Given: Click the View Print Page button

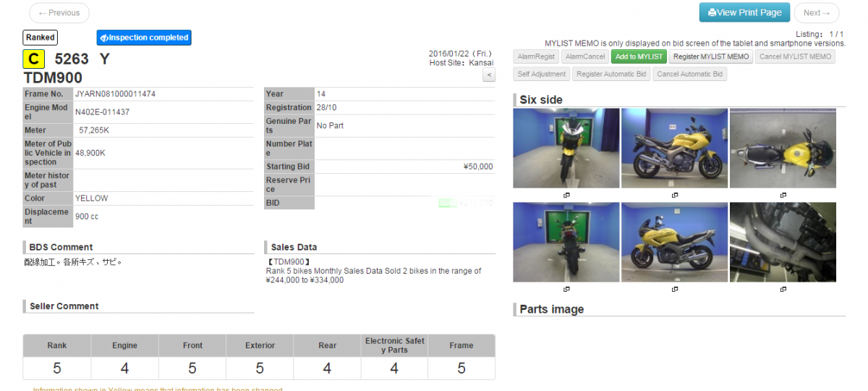Looking at the screenshot, I should click(744, 12).
